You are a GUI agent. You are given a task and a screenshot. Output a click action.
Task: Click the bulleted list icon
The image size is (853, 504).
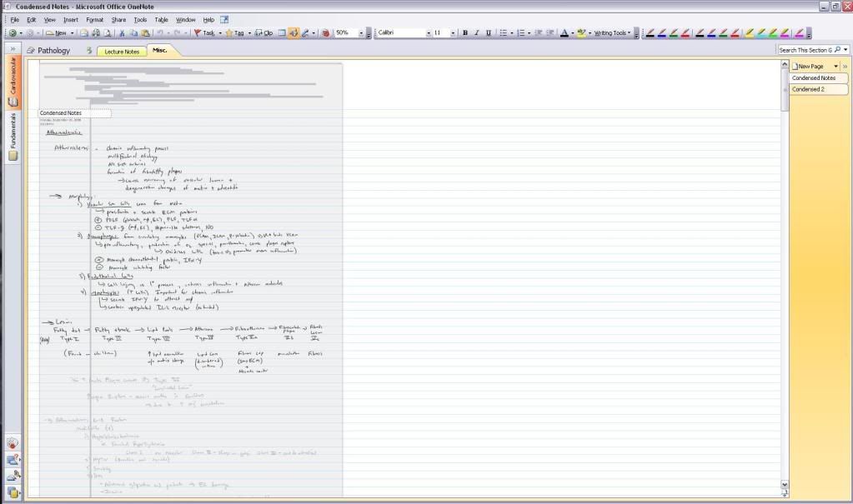[503, 33]
